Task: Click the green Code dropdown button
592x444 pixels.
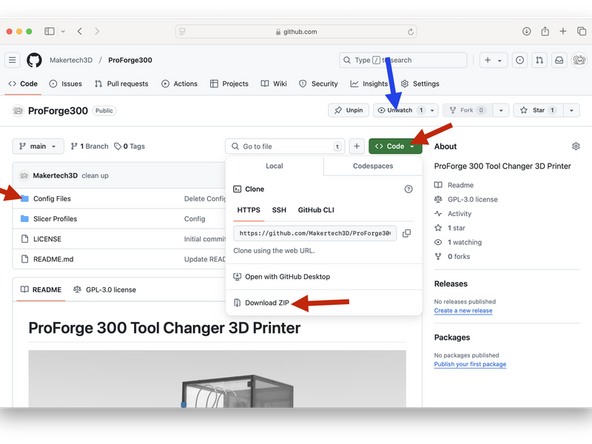Action: 395,146
